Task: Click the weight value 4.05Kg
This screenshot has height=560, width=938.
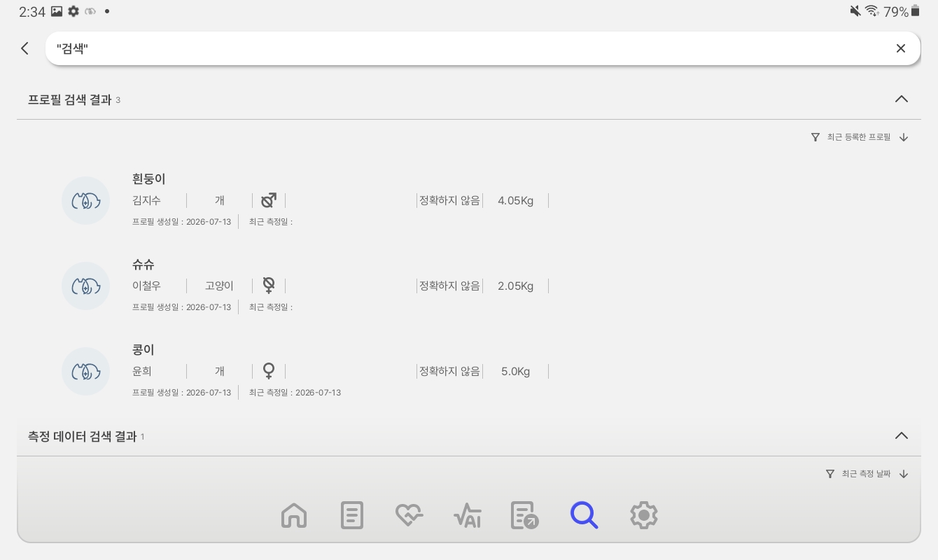Action: click(x=516, y=201)
